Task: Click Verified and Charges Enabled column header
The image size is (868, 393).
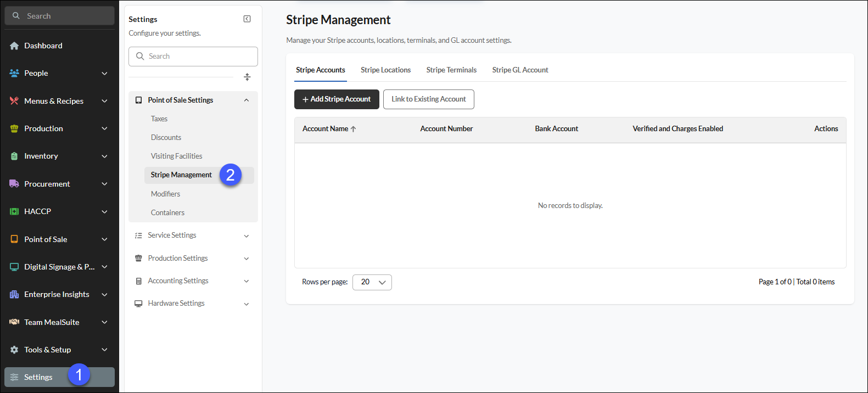Action: click(677, 128)
